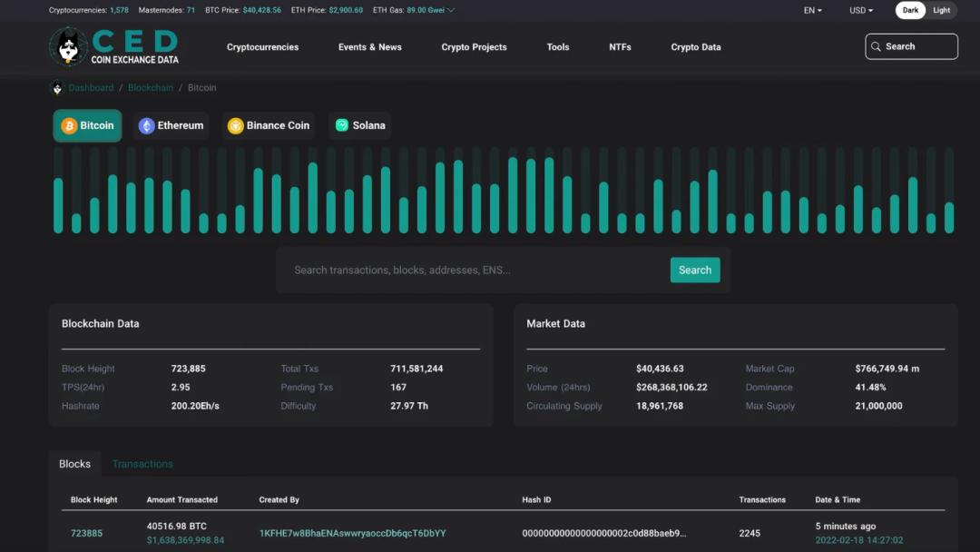Go to Blockchain breadcrumb link
The height and width of the screenshot is (552, 980).
pyautogui.click(x=151, y=87)
